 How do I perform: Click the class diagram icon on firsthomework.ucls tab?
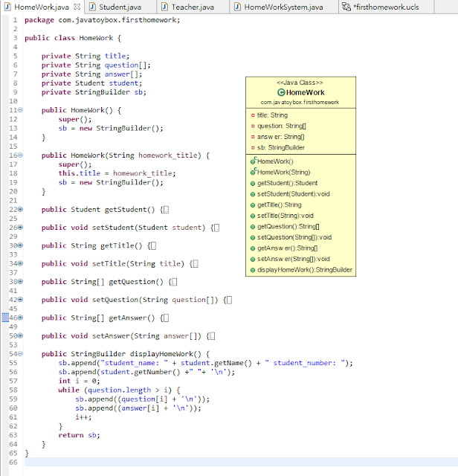point(346,7)
